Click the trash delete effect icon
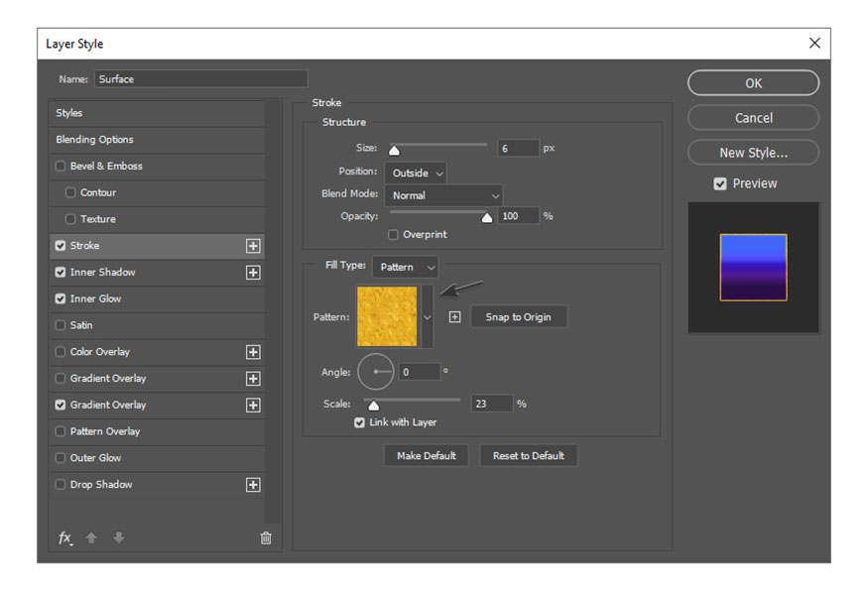This screenshot has width=868, height=592. pos(266,537)
